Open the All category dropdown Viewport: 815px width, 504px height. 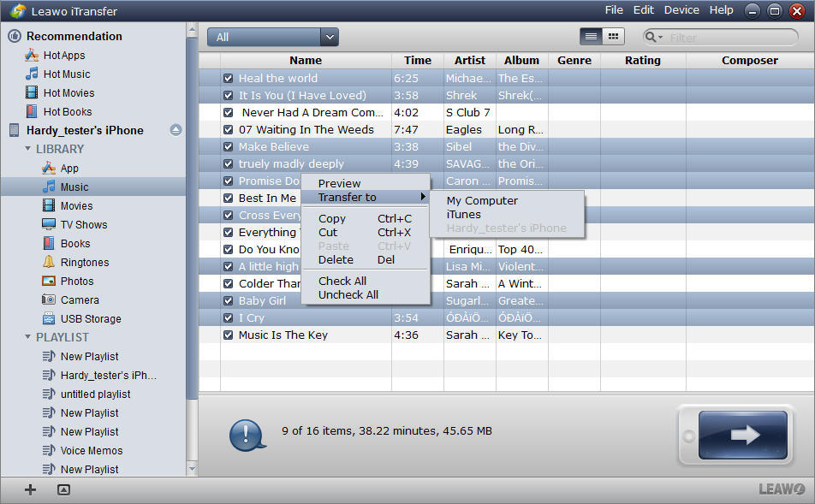pyautogui.click(x=273, y=37)
